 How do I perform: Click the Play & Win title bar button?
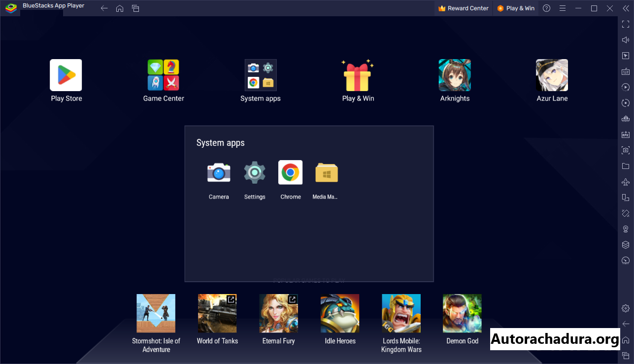pyautogui.click(x=516, y=8)
